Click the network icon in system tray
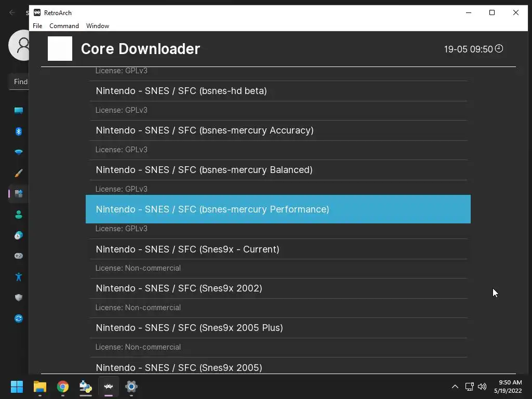532x399 pixels. (x=469, y=387)
